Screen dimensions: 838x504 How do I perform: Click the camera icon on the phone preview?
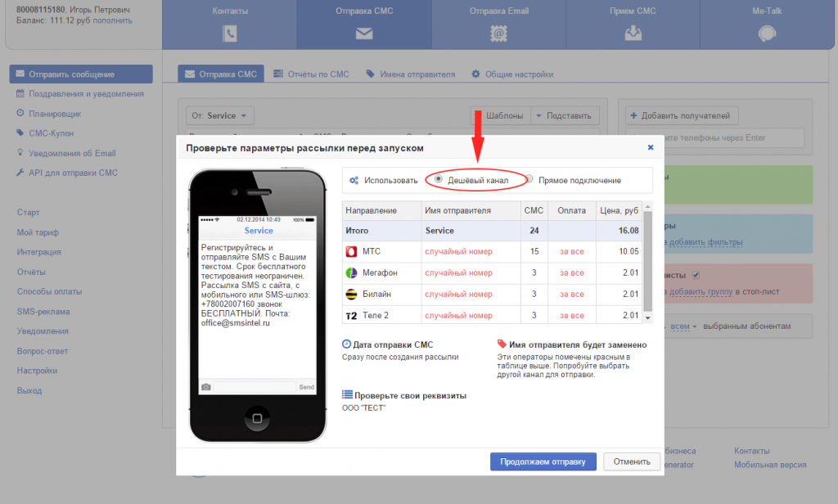click(x=206, y=387)
